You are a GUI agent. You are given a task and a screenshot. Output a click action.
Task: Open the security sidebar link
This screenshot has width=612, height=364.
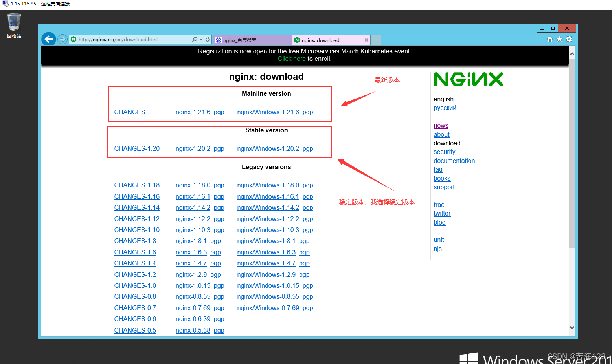tap(445, 152)
